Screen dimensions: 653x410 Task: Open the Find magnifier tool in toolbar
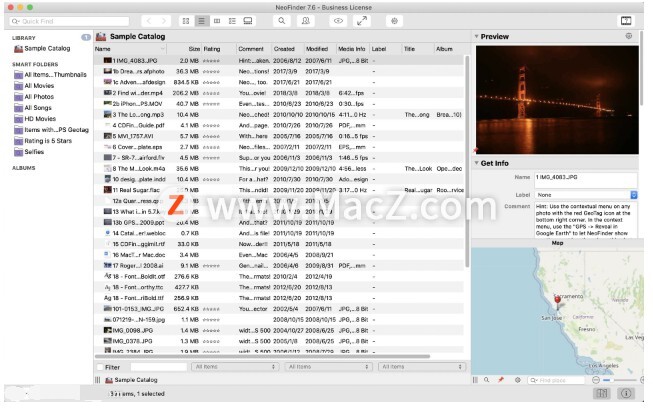click(x=282, y=21)
